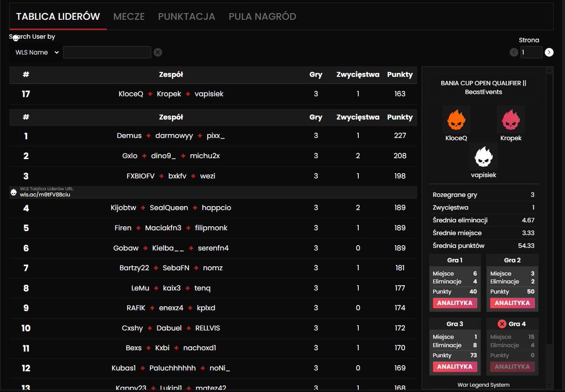
Task: Open Analityka for Gra 2
Action: pos(512,303)
